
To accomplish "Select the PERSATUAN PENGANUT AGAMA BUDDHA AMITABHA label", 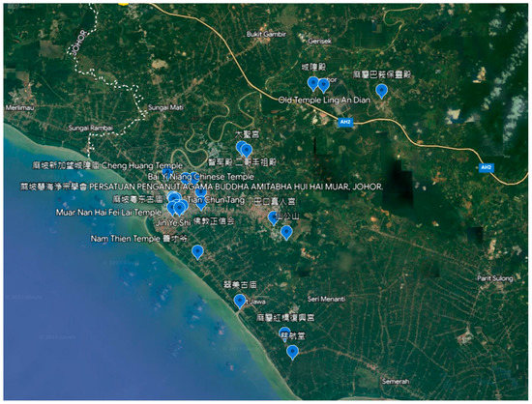I will pos(236,187).
